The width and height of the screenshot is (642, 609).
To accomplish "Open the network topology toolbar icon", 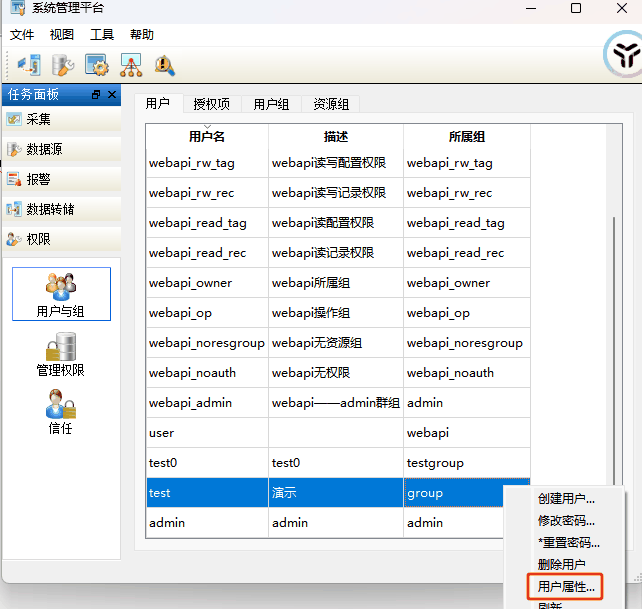I will tap(131, 65).
